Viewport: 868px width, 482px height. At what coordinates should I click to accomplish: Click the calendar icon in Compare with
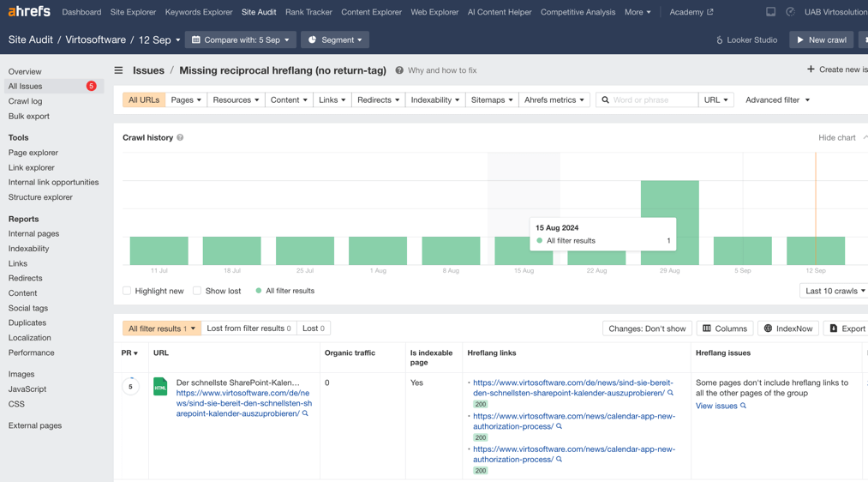[196, 40]
